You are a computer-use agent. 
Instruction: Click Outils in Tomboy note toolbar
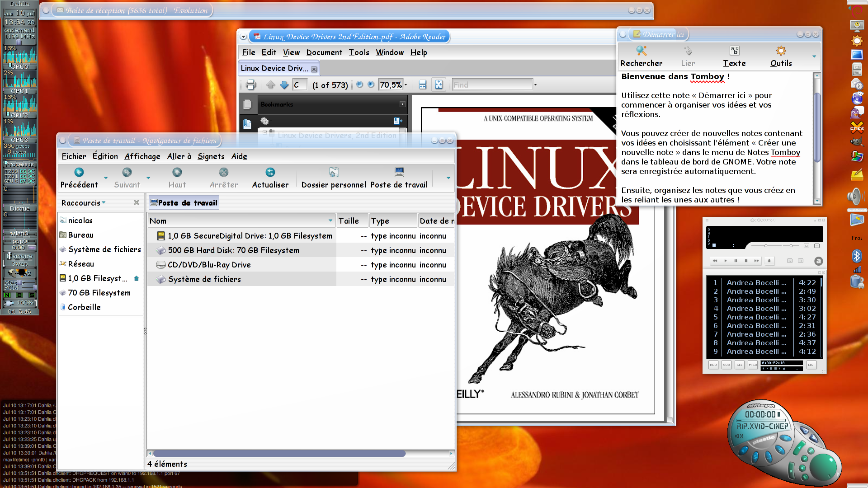coord(781,56)
